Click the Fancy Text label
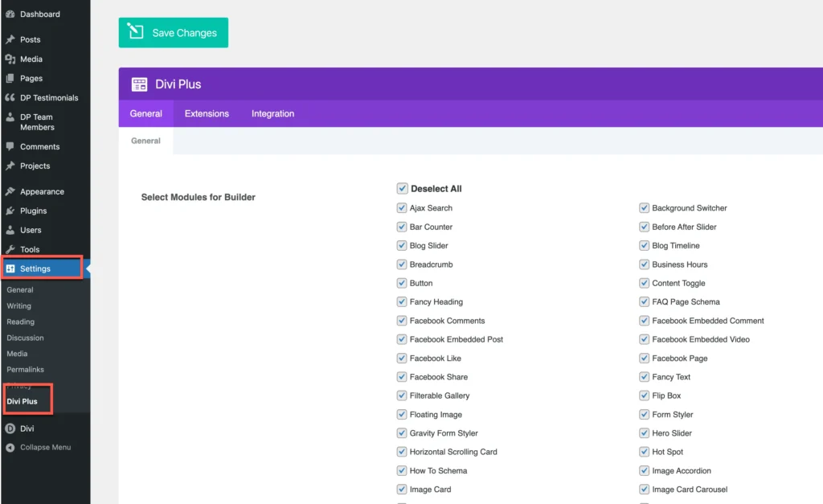The width and height of the screenshot is (823, 504). (671, 377)
